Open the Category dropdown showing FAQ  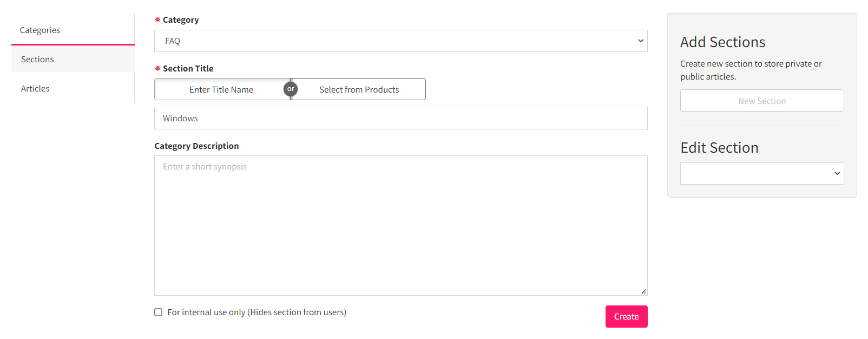coord(400,41)
